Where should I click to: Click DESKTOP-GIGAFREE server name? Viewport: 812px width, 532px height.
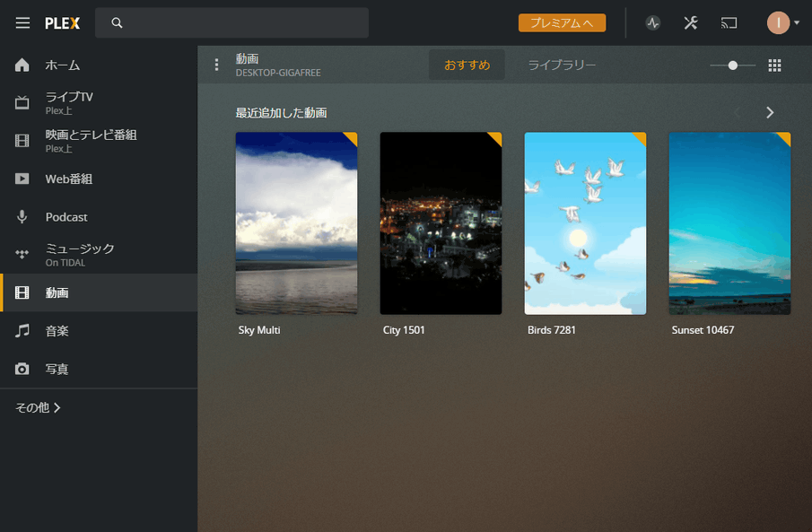coord(278,73)
